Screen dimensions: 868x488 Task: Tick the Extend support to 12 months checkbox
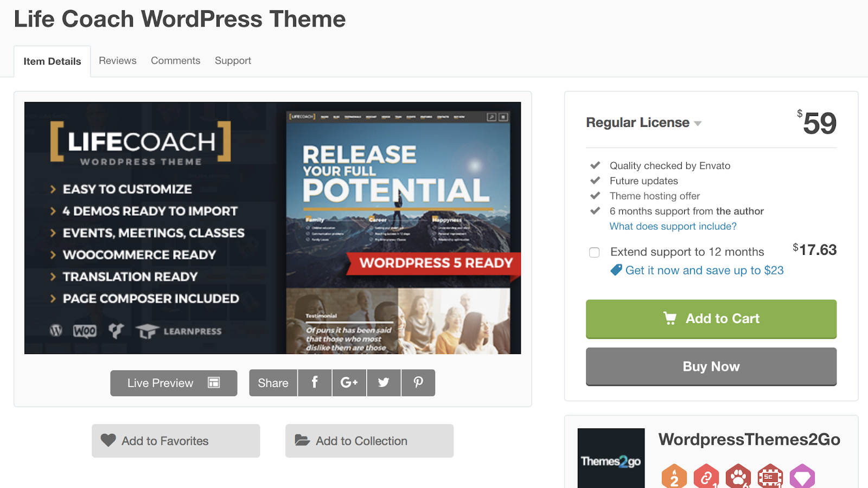point(595,252)
